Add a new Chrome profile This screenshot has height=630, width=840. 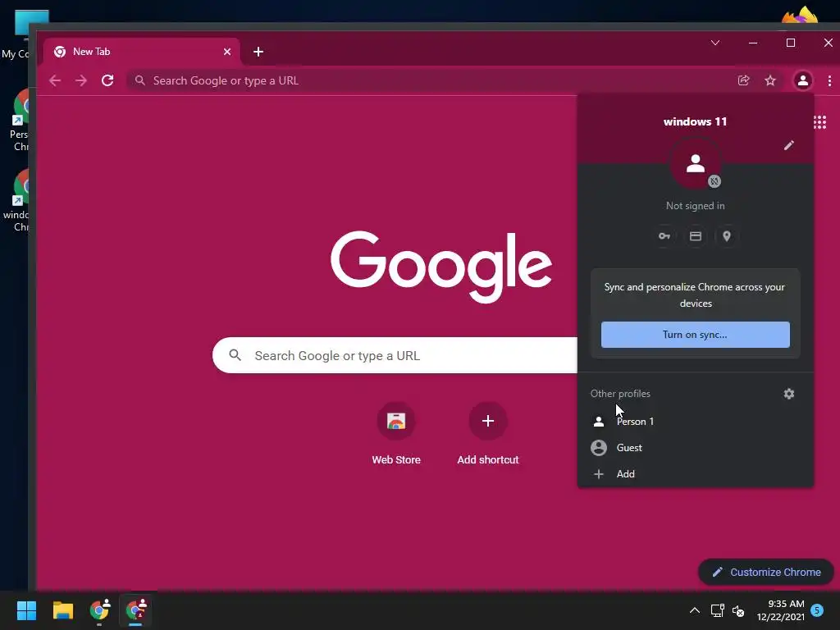click(695, 474)
